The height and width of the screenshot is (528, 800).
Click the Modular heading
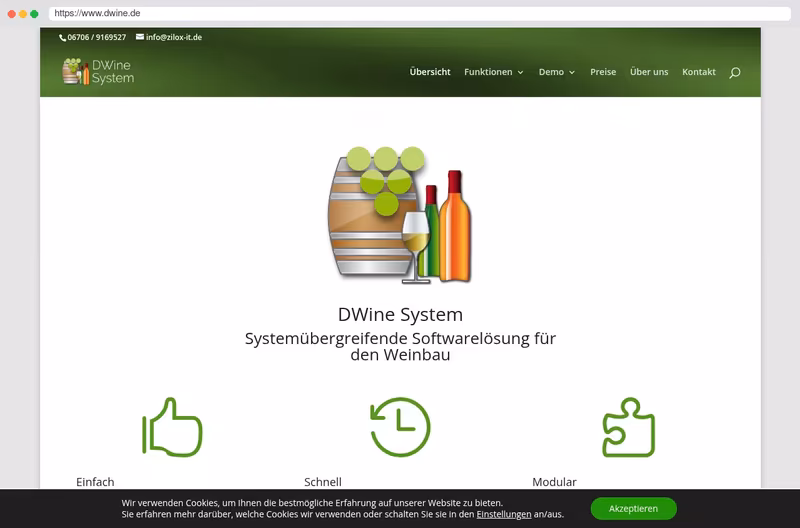coord(554,482)
